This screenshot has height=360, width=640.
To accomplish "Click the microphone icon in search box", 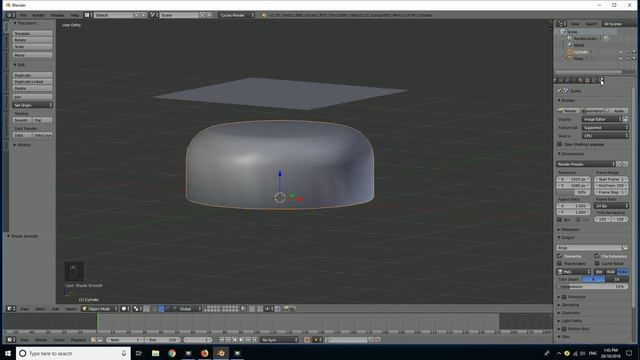I will coord(124,353).
